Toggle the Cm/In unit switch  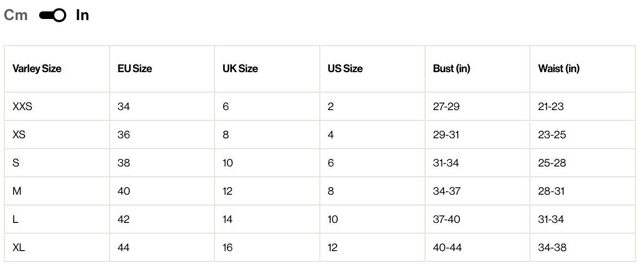pyautogui.click(x=53, y=16)
